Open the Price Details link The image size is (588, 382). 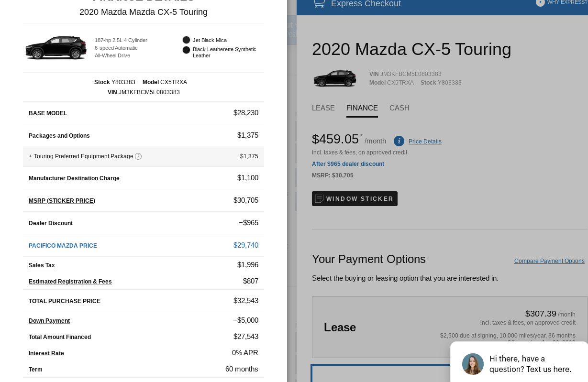pos(425,142)
